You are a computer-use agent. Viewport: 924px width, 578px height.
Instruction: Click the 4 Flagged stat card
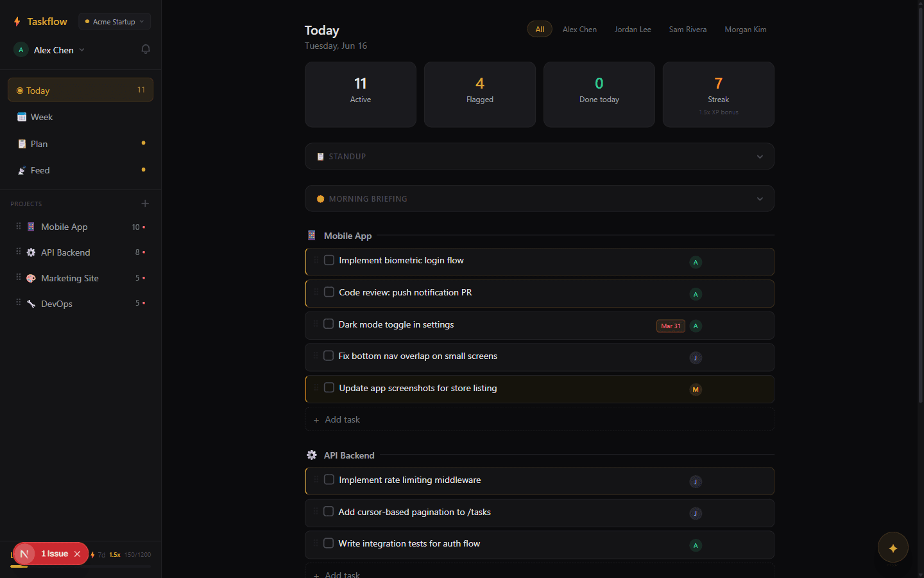[480, 94]
